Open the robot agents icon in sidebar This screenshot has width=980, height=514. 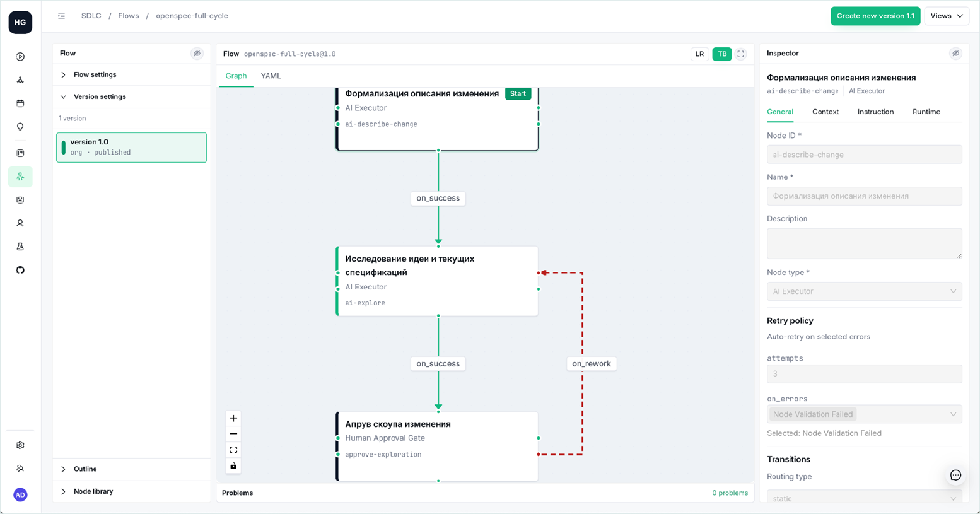click(20, 200)
